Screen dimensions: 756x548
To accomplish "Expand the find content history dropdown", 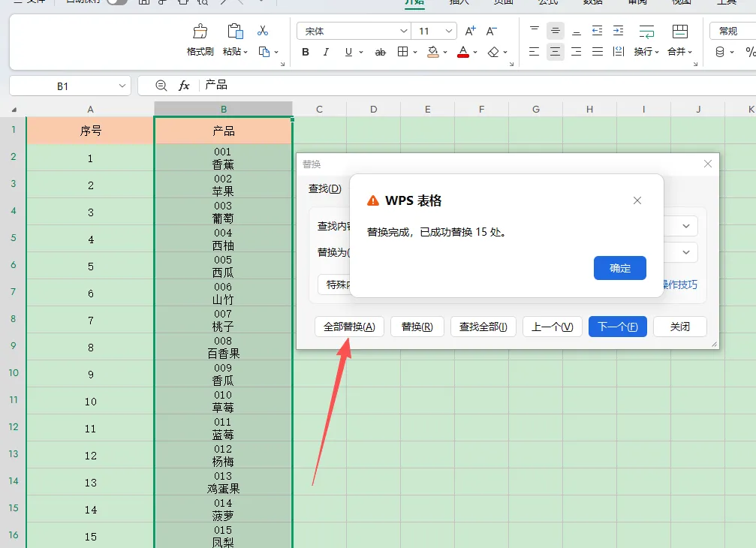I will (x=686, y=226).
